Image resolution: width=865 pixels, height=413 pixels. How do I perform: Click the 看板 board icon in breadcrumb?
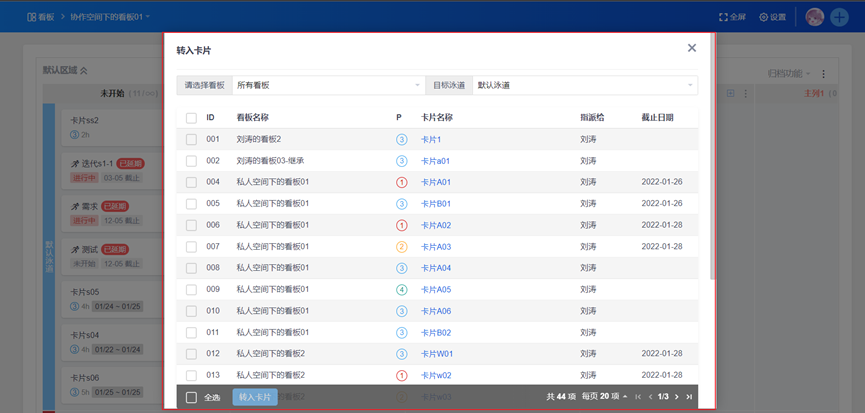tap(32, 17)
